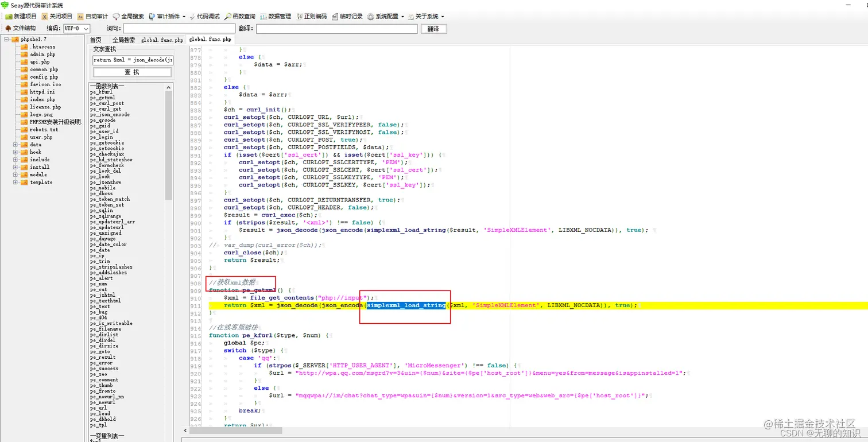Click index.php file icon in tree

(x=24, y=99)
